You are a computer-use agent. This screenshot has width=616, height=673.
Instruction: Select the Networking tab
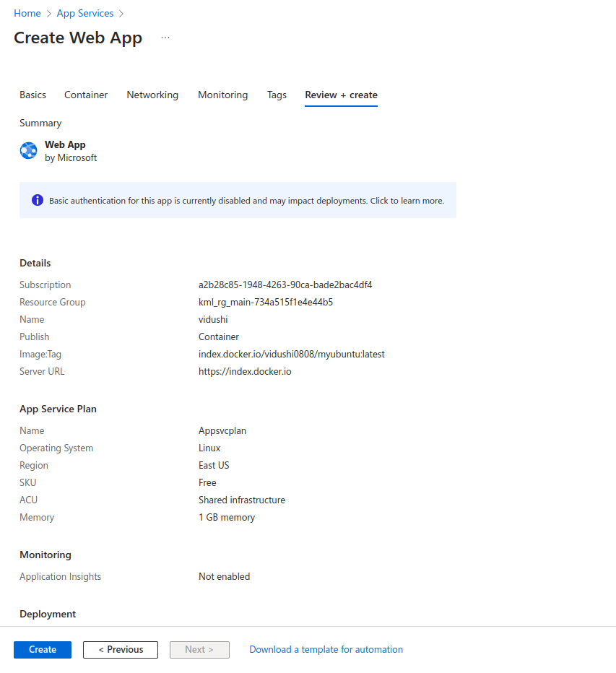[152, 95]
